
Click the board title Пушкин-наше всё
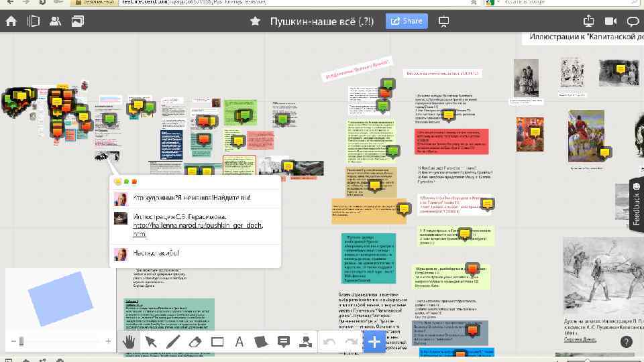click(322, 21)
